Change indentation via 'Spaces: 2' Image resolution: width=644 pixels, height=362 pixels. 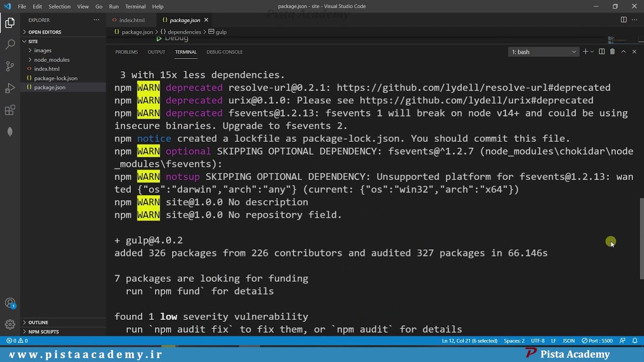[x=514, y=341]
